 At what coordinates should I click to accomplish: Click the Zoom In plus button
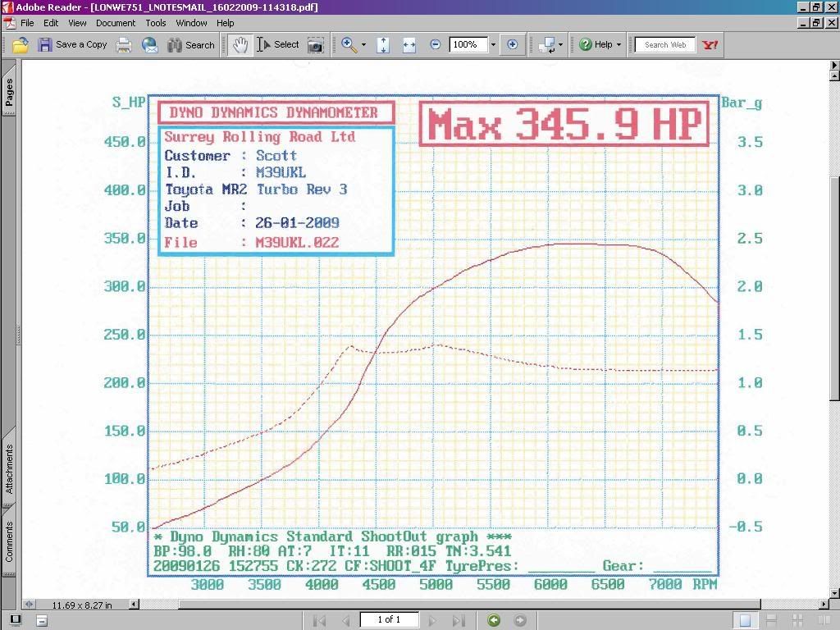512,44
